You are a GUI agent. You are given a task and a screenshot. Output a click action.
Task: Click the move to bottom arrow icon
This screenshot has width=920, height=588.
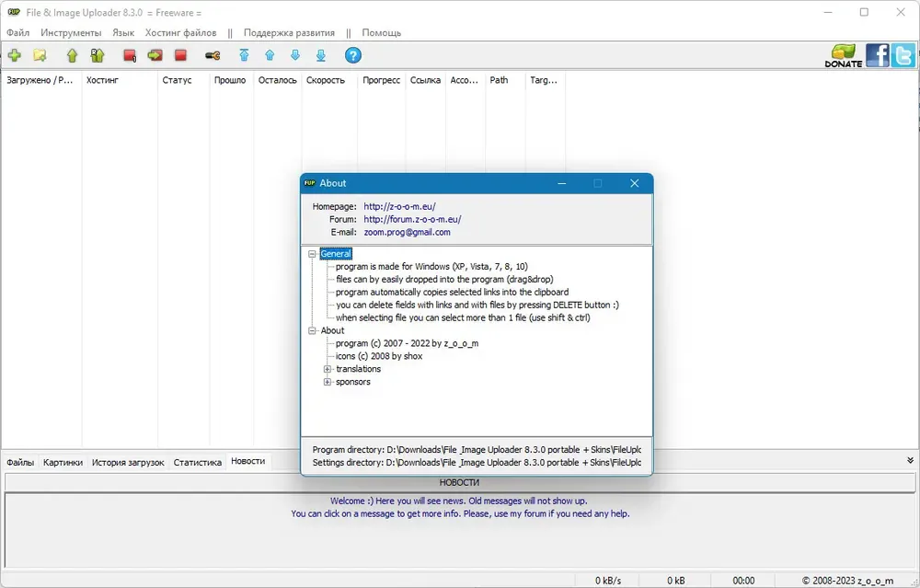click(x=321, y=55)
